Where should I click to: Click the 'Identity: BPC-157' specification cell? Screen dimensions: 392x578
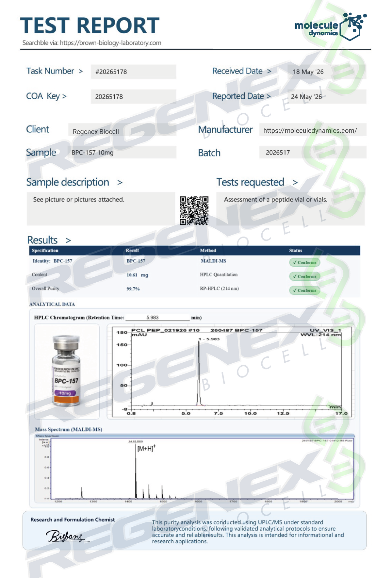pyautogui.click(x=52, y=261)
